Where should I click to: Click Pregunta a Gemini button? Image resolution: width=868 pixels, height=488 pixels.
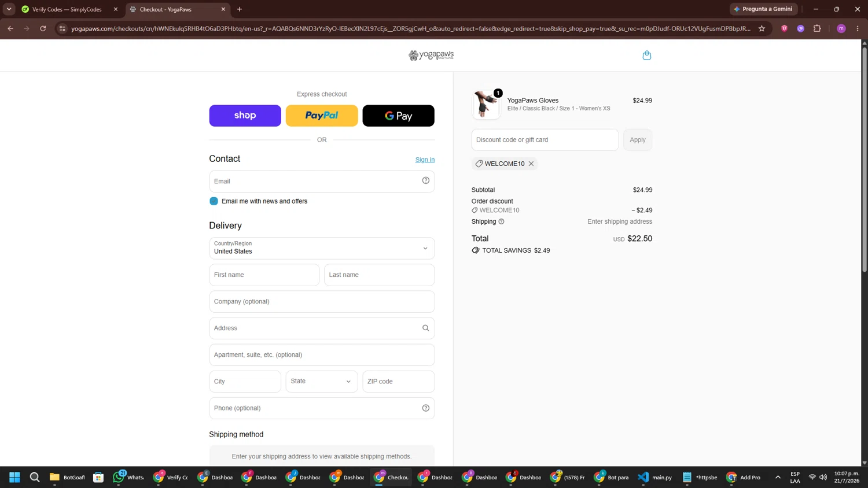(764, 9)
